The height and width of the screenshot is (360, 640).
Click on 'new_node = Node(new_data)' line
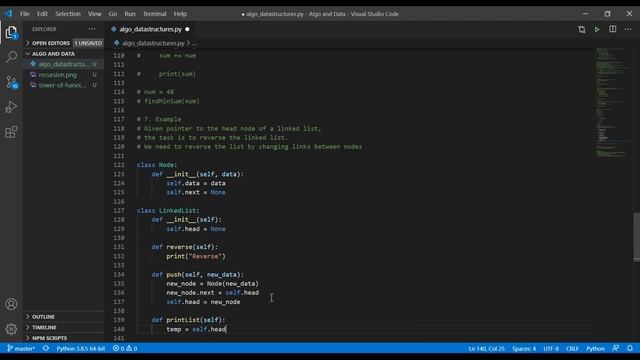point(212,284)
